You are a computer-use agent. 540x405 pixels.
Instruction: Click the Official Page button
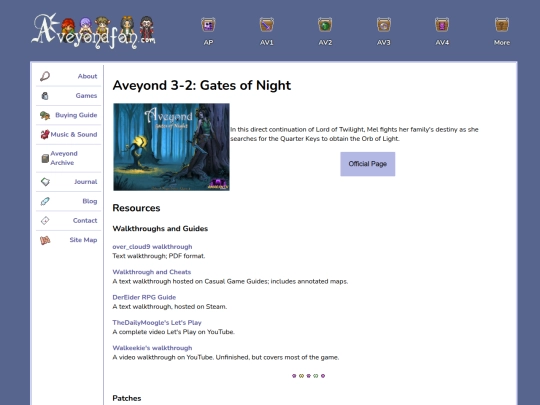coord(367,164)
